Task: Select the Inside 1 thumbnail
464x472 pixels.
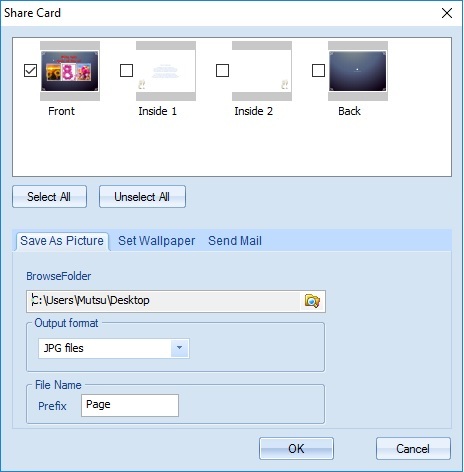Action: (166, 71)
